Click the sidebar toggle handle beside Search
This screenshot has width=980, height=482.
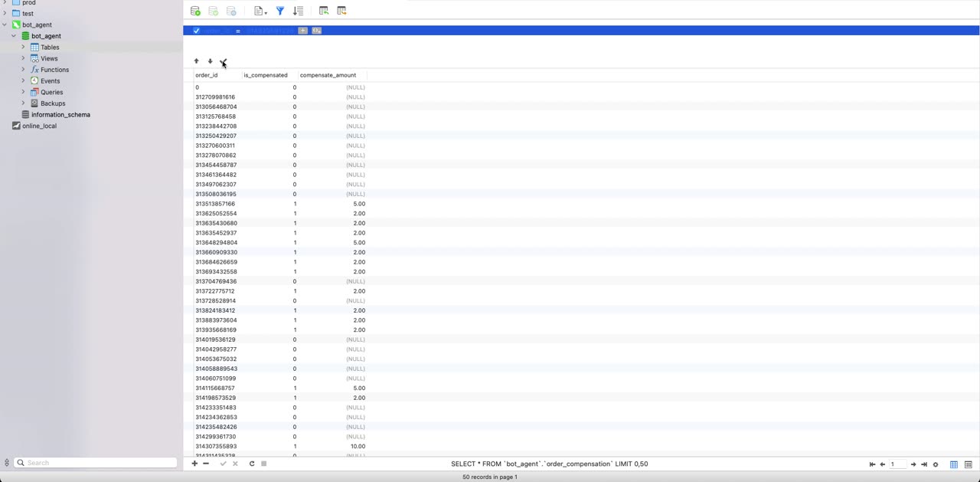pyautogui.click(x=7, y=463)
